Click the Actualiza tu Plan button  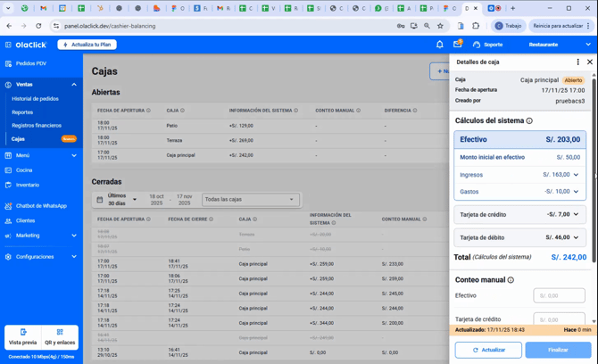(x=87, y=45)
